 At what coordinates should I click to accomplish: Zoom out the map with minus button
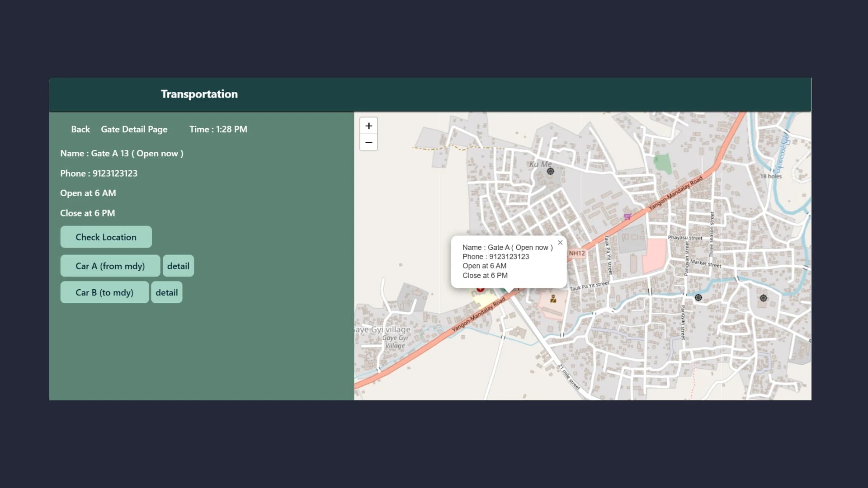368,142
